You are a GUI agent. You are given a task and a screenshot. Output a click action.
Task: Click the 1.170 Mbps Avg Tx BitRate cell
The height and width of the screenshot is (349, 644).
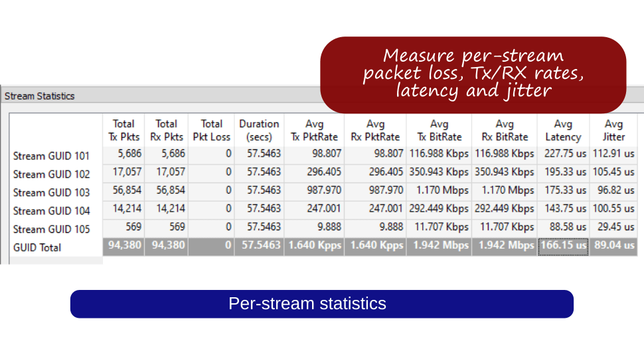click(439, 192)
